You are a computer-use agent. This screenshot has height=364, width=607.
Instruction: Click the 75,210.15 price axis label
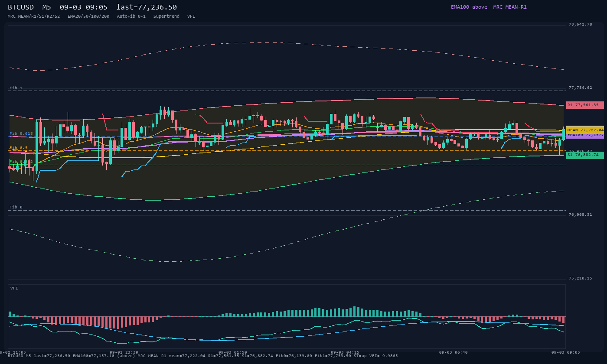(x=580, y=278)
